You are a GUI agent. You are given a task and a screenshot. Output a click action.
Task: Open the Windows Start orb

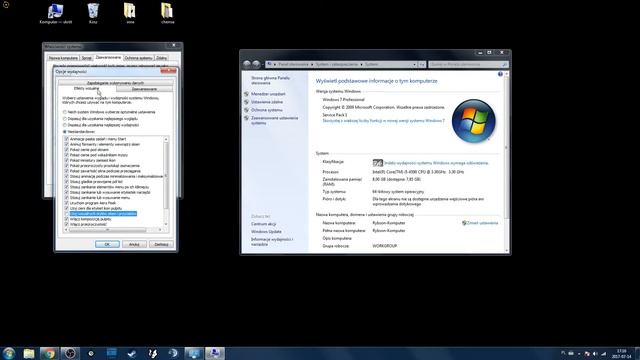(x=9, y=353)
